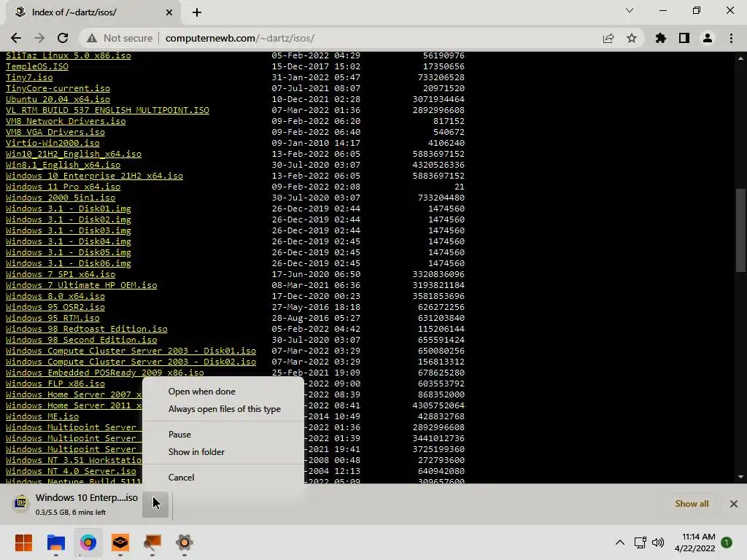
Task: Click the browser icon in the taskbar
Action: click(x=88, y=542)
